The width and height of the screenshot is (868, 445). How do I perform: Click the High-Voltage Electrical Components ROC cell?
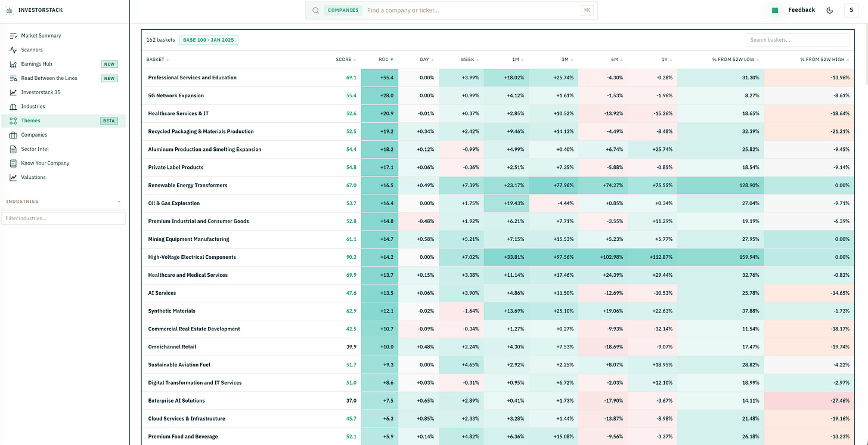(380, 257)
